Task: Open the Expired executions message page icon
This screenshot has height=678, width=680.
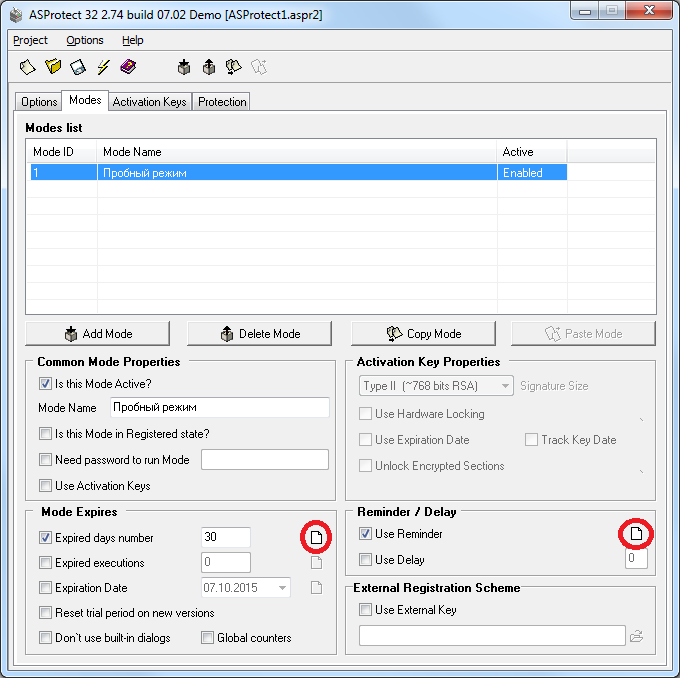Action: (316, 563)
